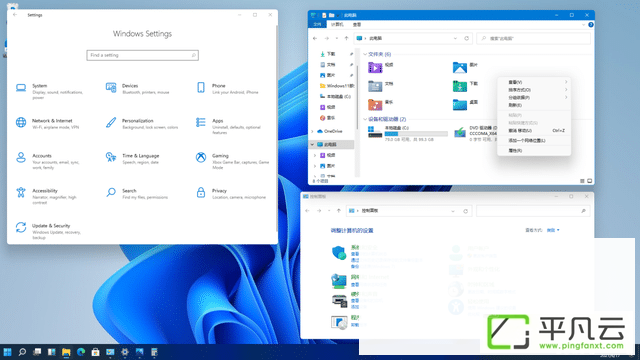This screenshot has height=360, width=640.
Task: Open Sort by (O) submenu in the context menu
Action: point(533,90)
